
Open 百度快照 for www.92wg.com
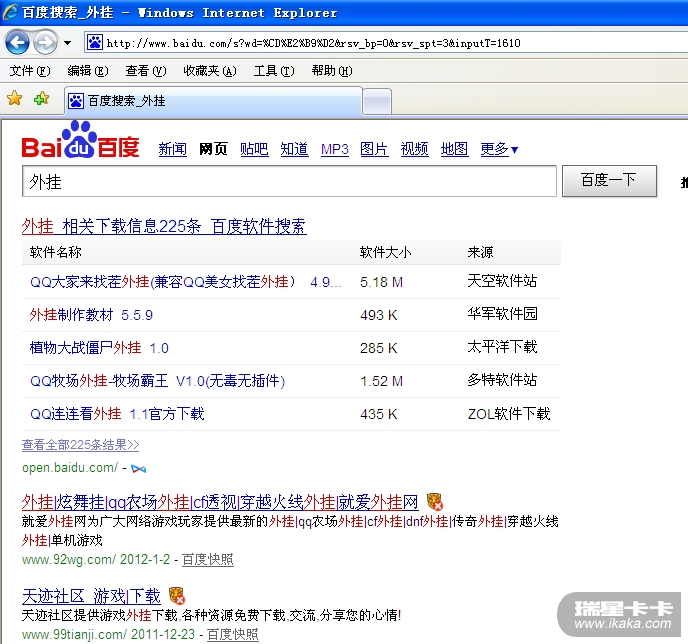[208, 559]
